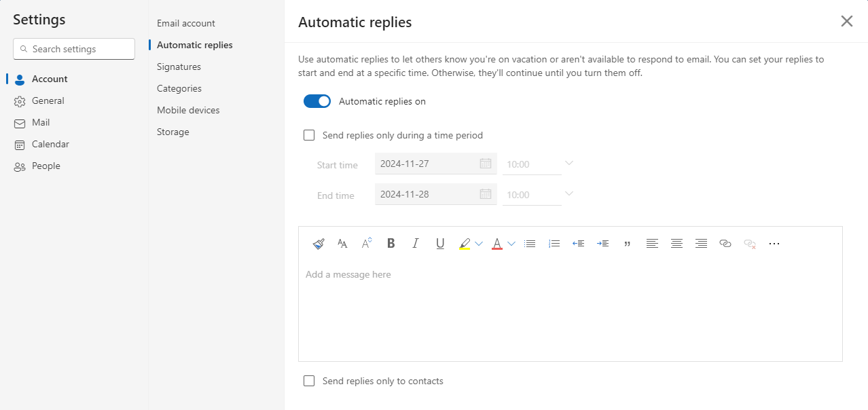Image resolution: width=868 pixels, height=410 pixels.
Task: Open more formatting options ellipsis
Action: point(774,244)
